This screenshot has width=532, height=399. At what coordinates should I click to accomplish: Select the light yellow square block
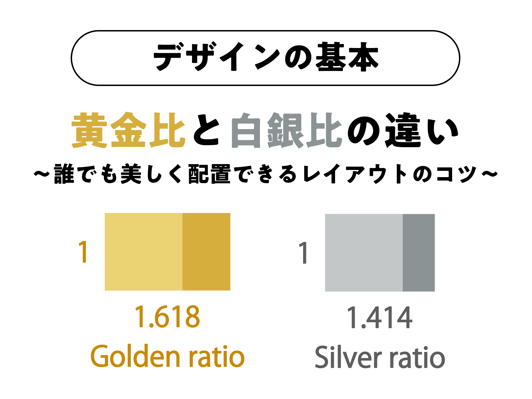(x=143, y=252)
